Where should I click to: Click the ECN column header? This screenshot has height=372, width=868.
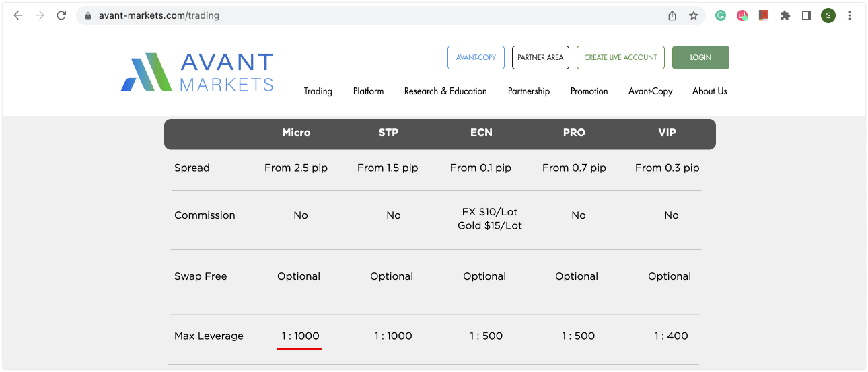click(481, 133)
